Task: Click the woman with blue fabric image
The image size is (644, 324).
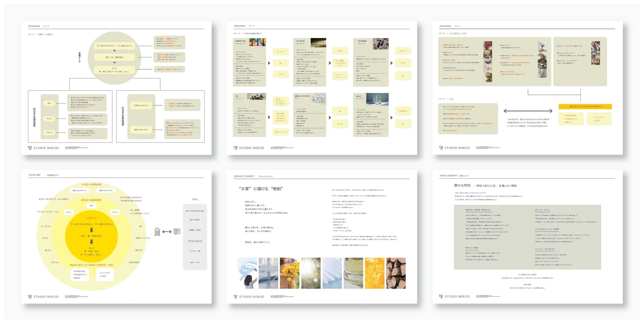Action: click(x=247, y=273)
